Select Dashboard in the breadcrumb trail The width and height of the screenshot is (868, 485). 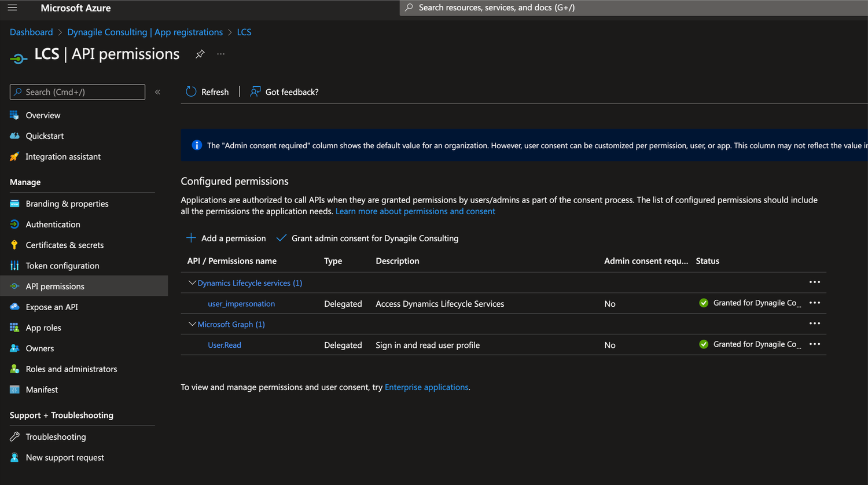31,32
